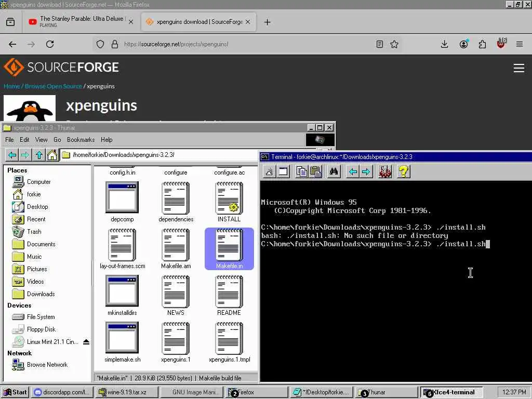Image resolution: width=532 pixels, height=399 pixels.
Task: Go back in Thunar toolbar
Action: (12, 155)
